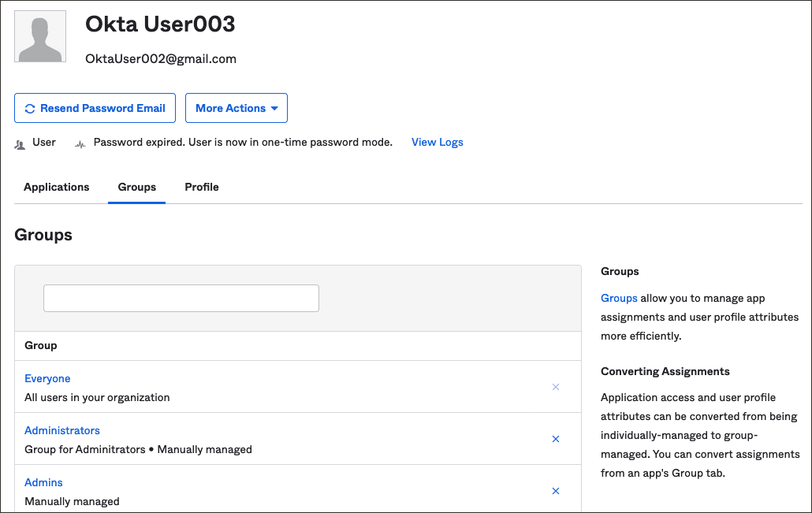
Task: Click the activity pulse icon before the password notice
Action: (x=80, y=143)
